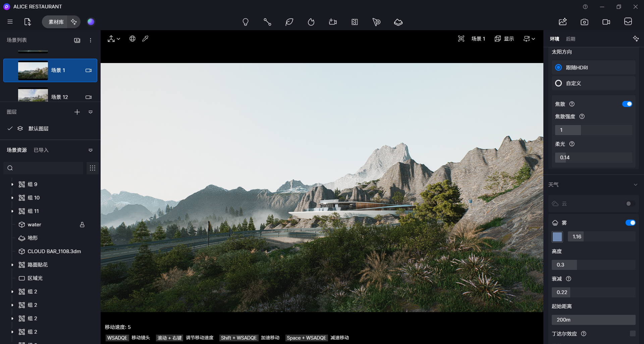Click the photo camera render icon
The image size is (644, 344).
pyautogui.click(x=584, y=22)
